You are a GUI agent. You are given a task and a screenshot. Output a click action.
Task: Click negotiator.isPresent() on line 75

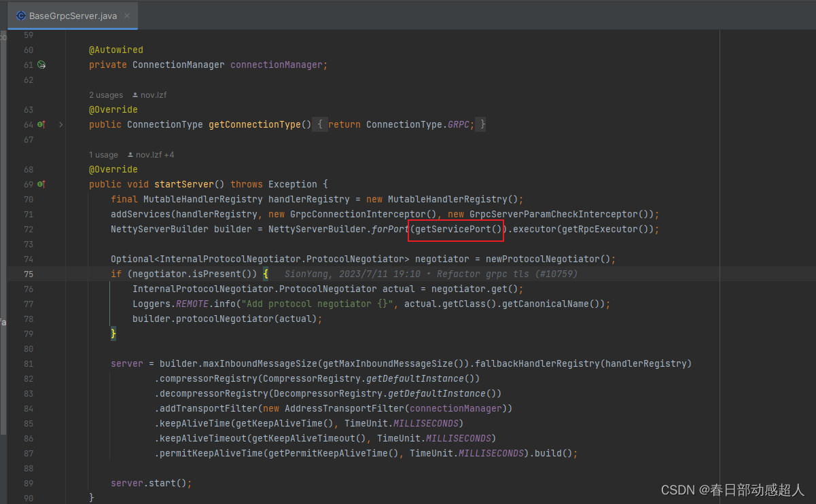tap(192, 274)
